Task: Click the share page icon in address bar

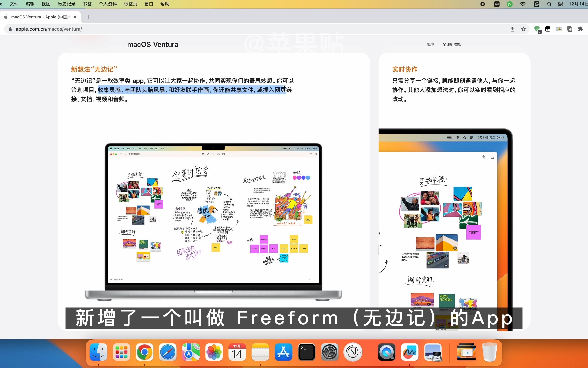Action: [x=512, y=29]
